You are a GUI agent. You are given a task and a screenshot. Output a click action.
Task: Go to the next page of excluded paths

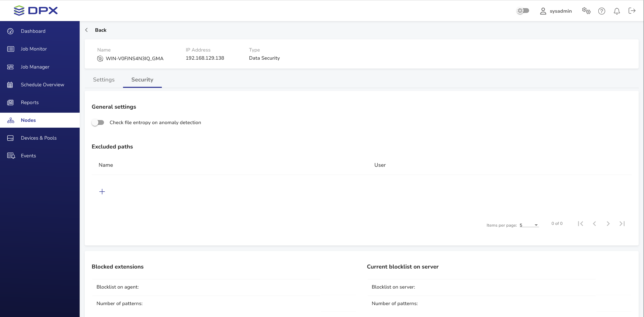coord(608,224)
